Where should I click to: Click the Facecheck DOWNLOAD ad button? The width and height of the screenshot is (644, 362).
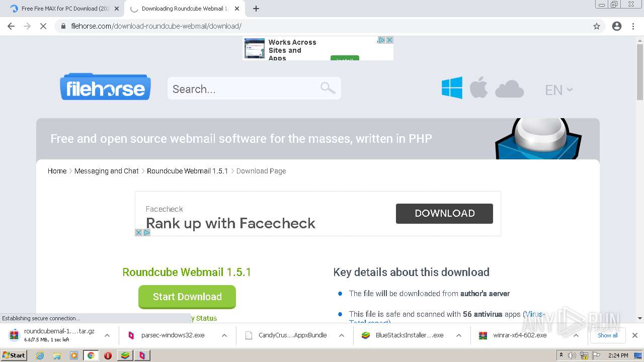point(444,213)
